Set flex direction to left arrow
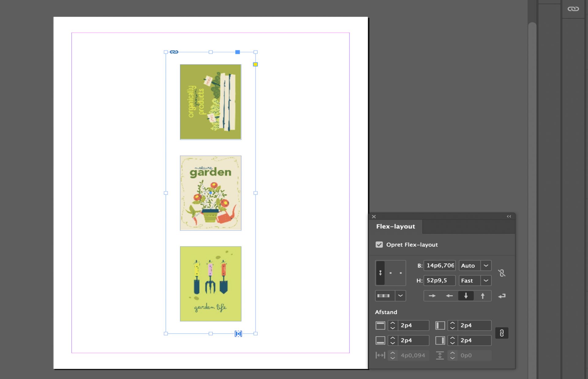 coord(449,296)
